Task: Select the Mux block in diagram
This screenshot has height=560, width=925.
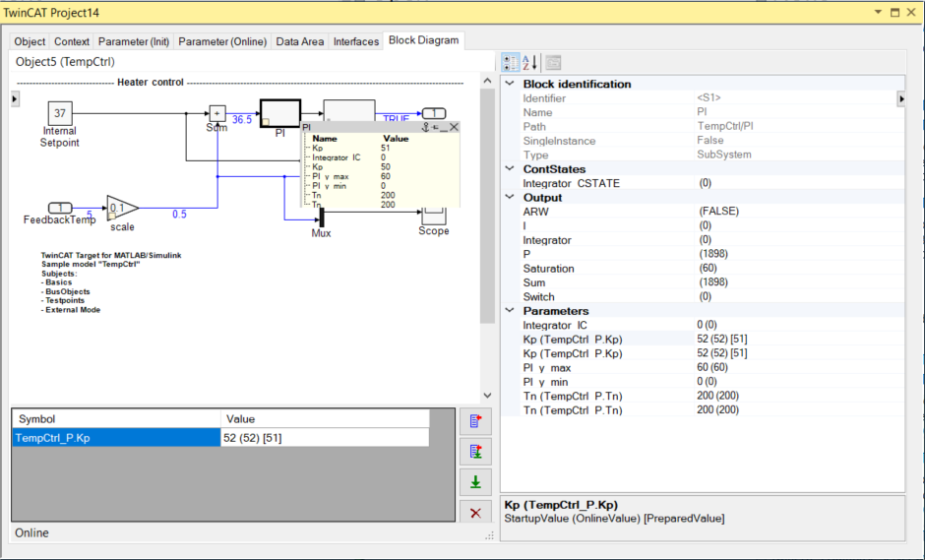Action: click(322, 218)
